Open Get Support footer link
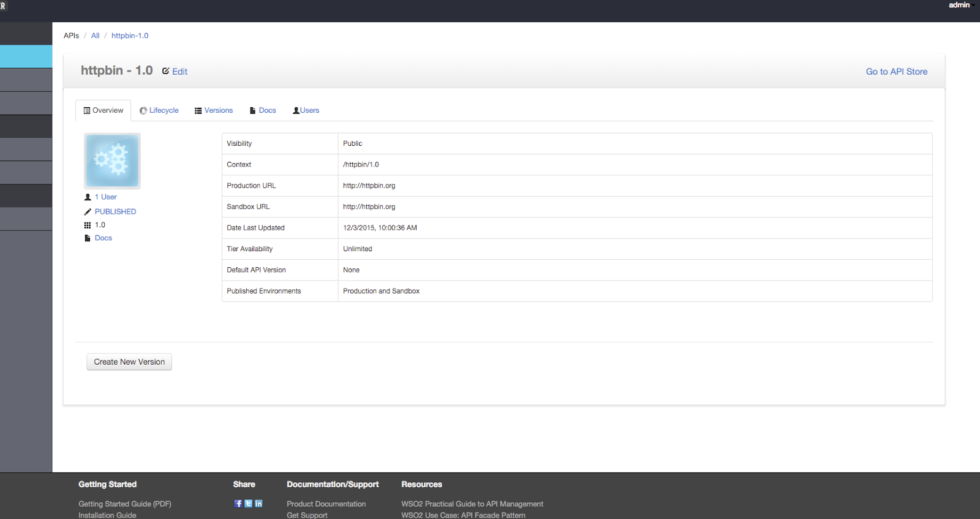 click(307, 515)
